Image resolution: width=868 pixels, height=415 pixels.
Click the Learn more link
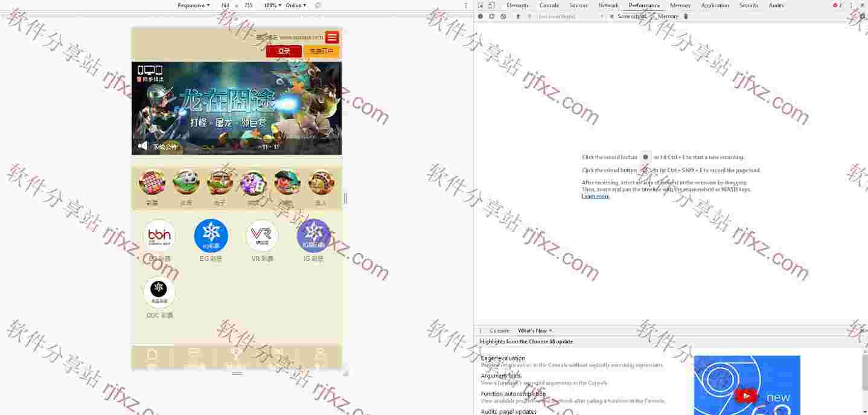(595, 196)
